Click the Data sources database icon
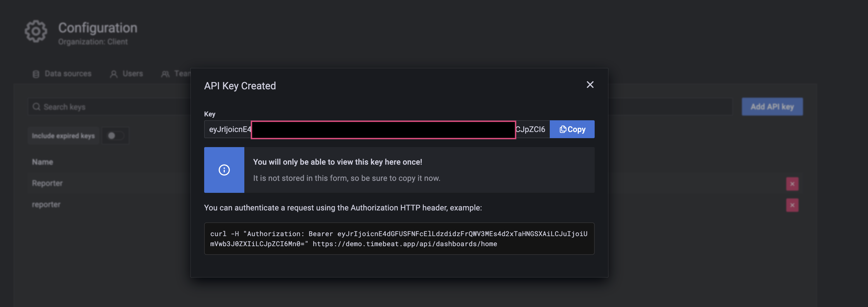868x307 pixels. click(36, 74)
